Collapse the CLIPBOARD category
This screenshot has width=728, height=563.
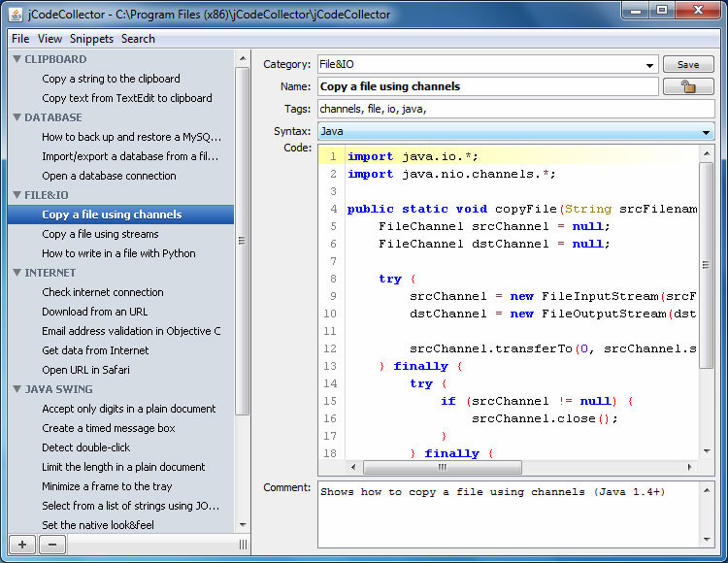[17, 59]
